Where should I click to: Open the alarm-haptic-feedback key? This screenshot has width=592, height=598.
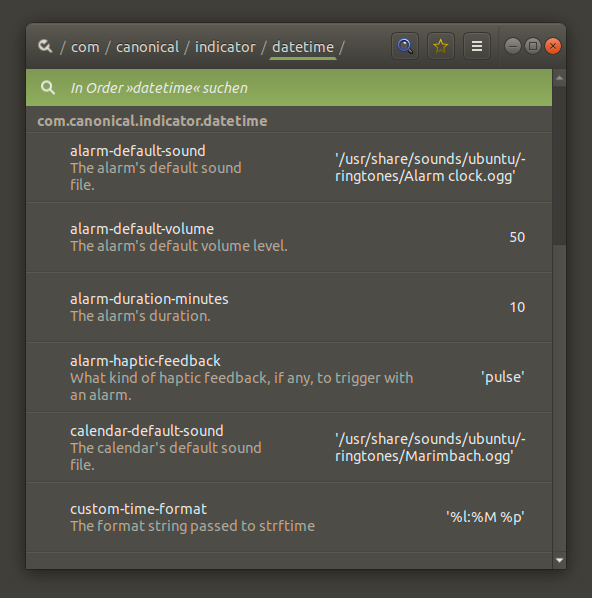pos(289,377)
